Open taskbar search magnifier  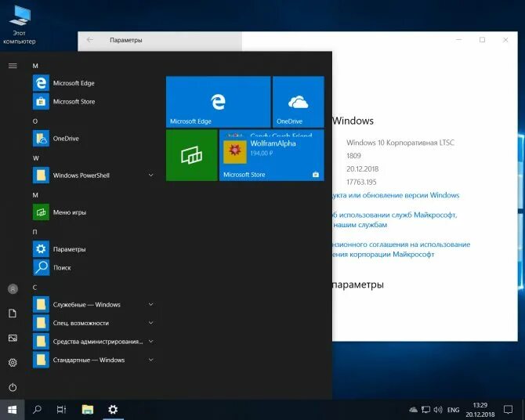point(37,409)
